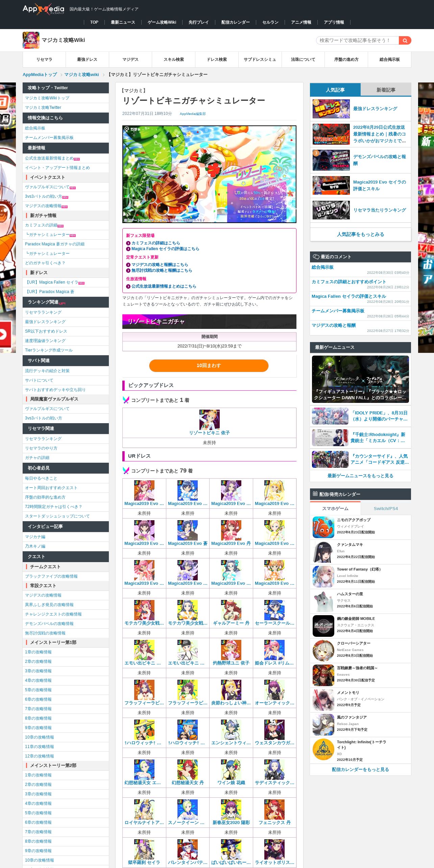Select リセマラ in the wiki menu
434x868 pixels.
coord(44,59)
